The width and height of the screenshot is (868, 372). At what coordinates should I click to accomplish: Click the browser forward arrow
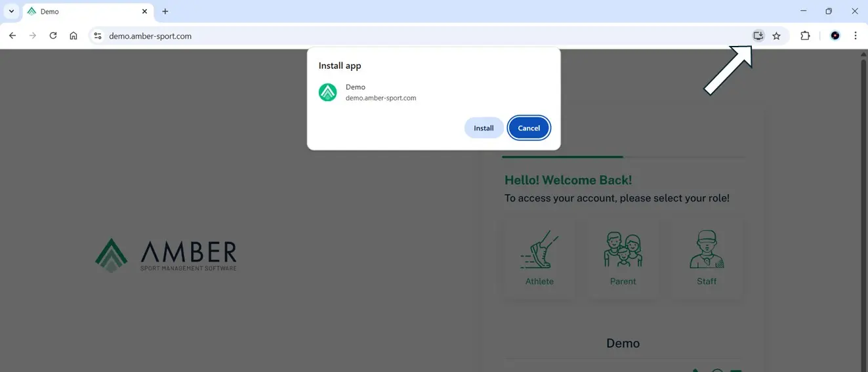point(33,36)
